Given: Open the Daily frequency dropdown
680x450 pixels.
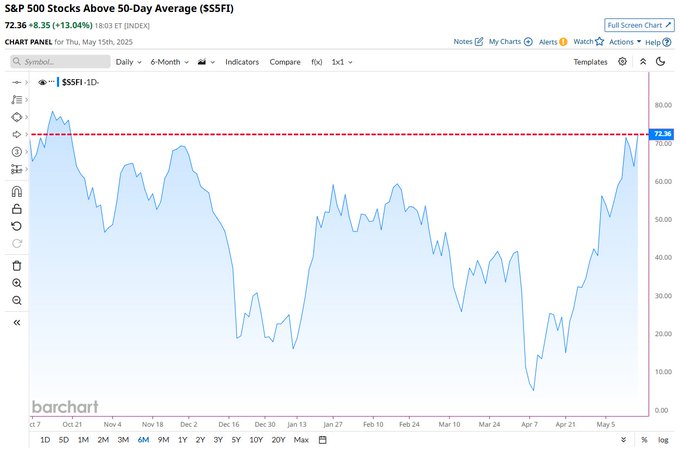Looking at the screenshot, I should 128,62.
